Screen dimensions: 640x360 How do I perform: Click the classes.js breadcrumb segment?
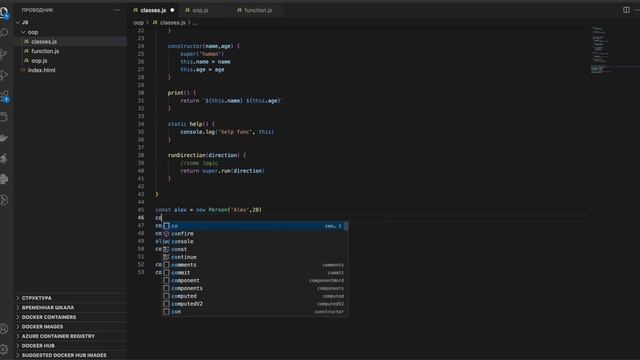(173, 23)
